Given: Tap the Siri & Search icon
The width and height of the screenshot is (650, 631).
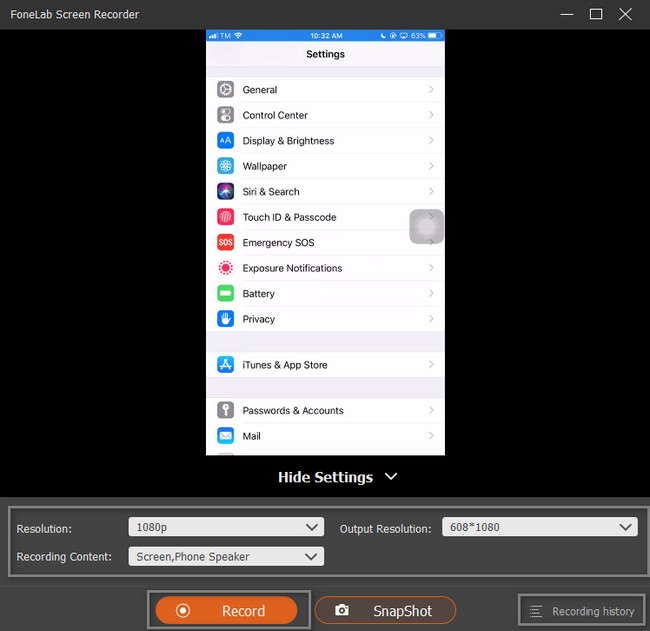Looking at the screenshot, I should (226, 192).
